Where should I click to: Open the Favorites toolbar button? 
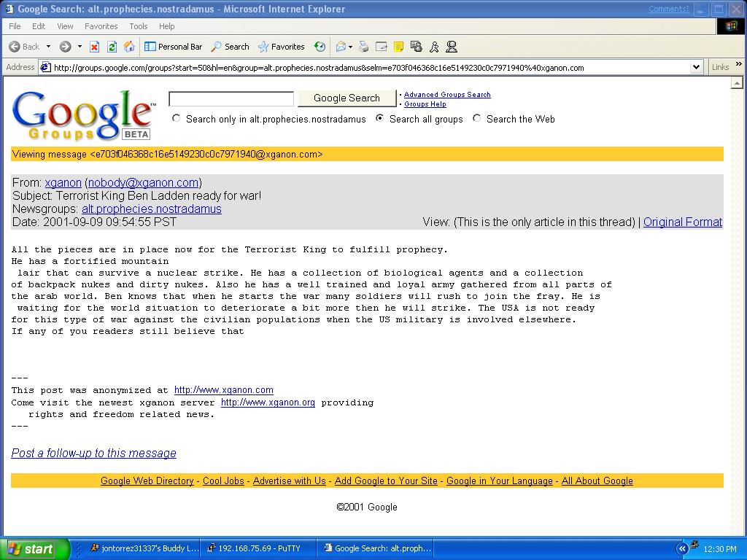pos(281,47)
